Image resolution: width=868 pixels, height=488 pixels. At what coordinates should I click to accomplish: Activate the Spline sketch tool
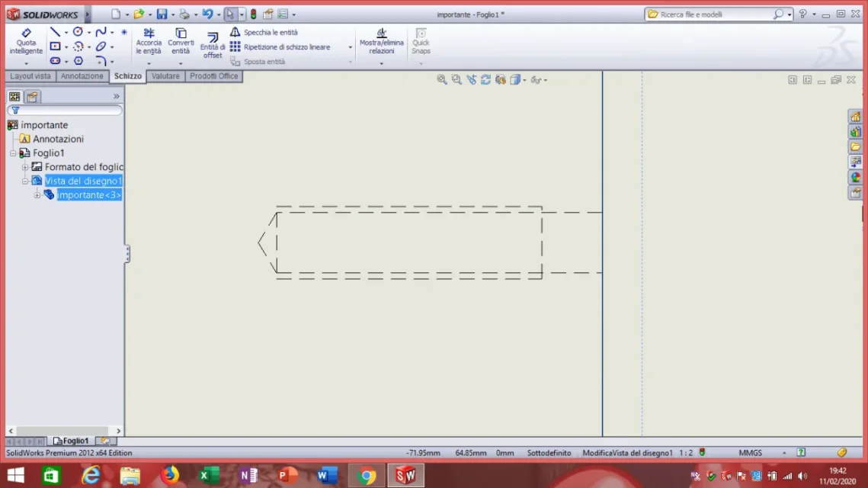101,32
